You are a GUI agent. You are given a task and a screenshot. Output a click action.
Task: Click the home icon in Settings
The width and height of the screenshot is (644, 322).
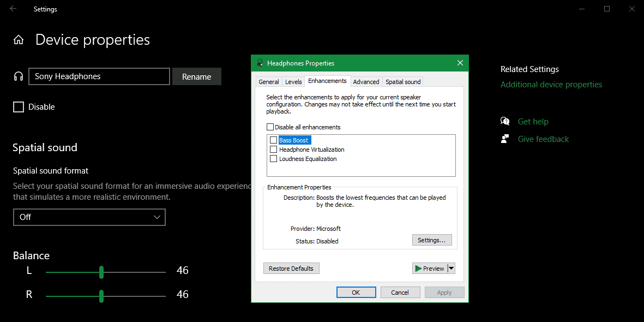coord(19,39)
